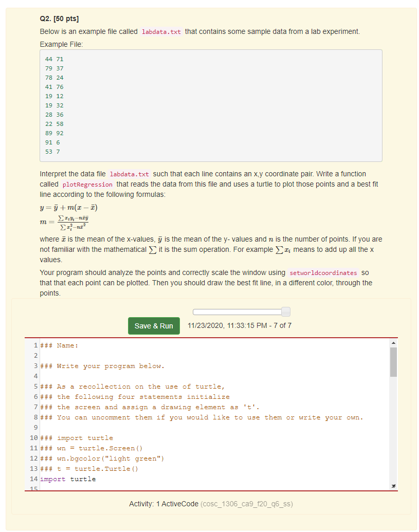The image size is (419, 532).
Task: Click the data row '91 6'
Action: coord(52,142)
